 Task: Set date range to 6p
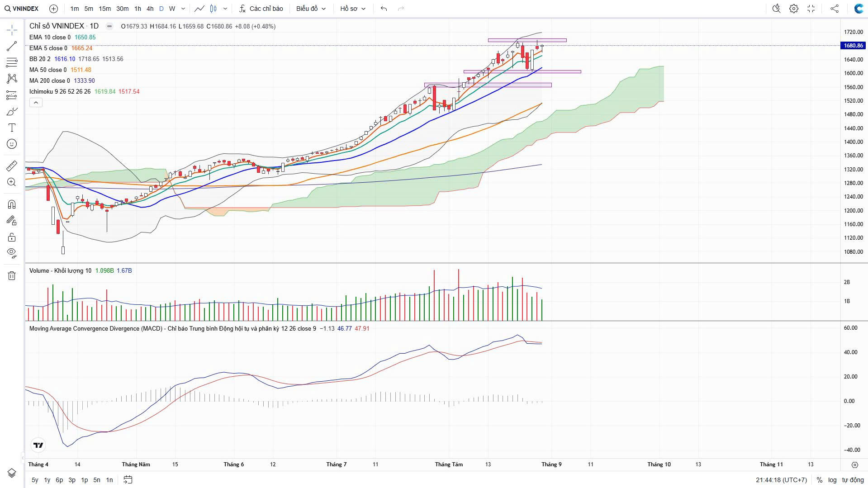click(59, 480)
